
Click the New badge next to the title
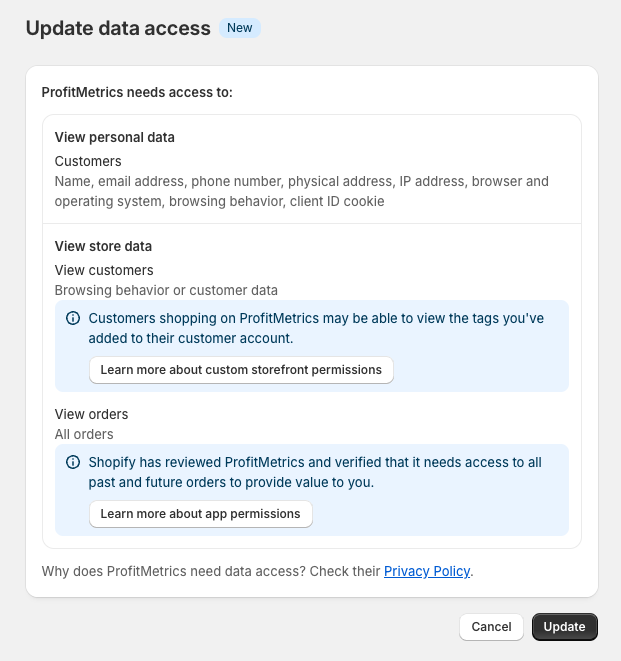click(x=239, y=28)
